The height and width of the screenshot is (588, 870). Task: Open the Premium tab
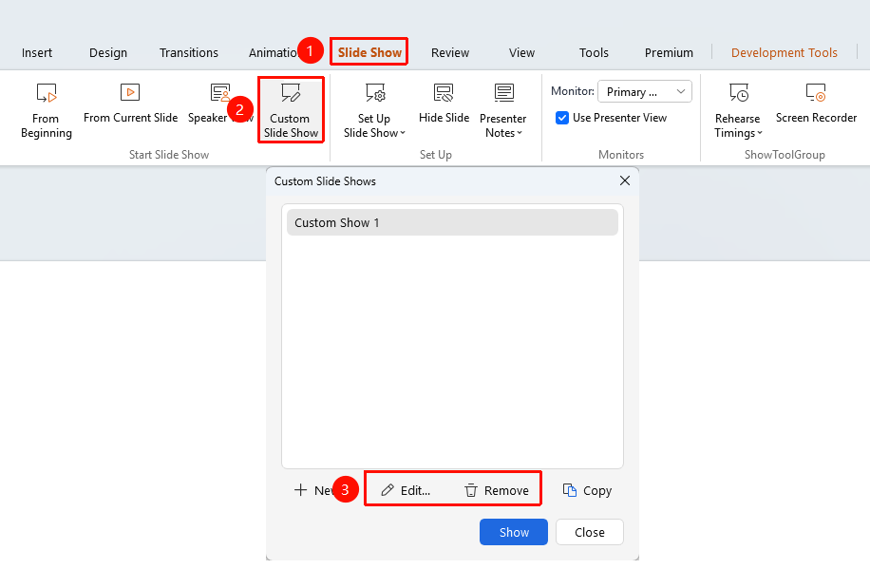point(669,52)
